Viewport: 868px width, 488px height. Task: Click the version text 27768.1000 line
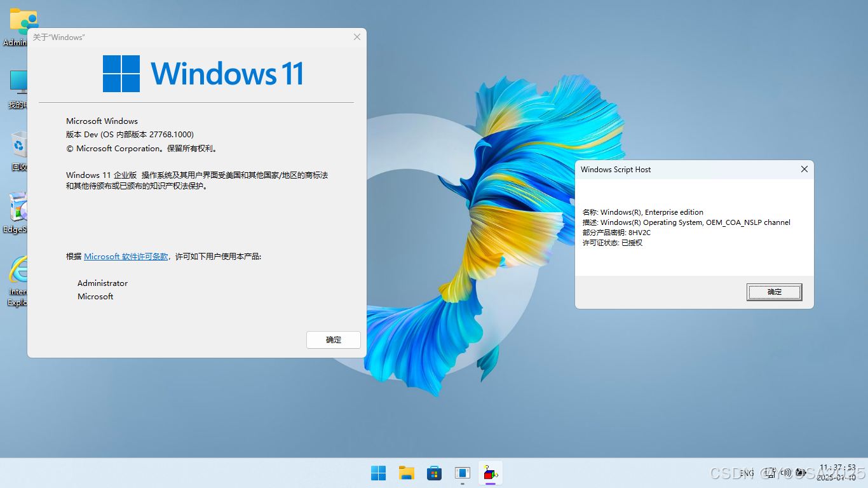(130, 135)
